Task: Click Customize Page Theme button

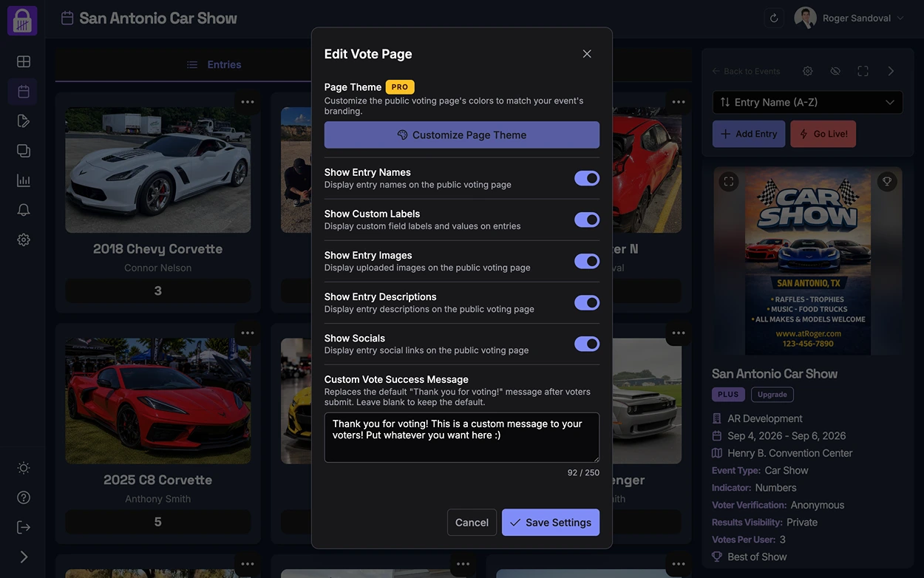Action: (x=462, y=135)
